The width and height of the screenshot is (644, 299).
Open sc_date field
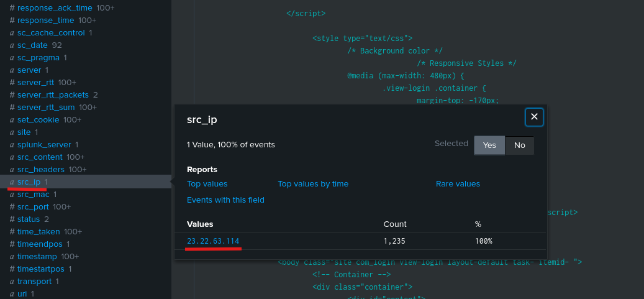coord(32,45)
